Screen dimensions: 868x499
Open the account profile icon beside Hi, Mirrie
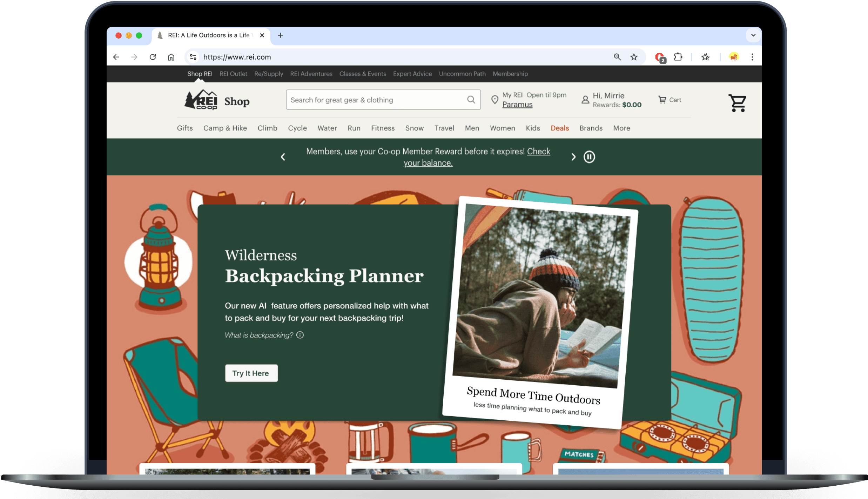click(585, 100)
